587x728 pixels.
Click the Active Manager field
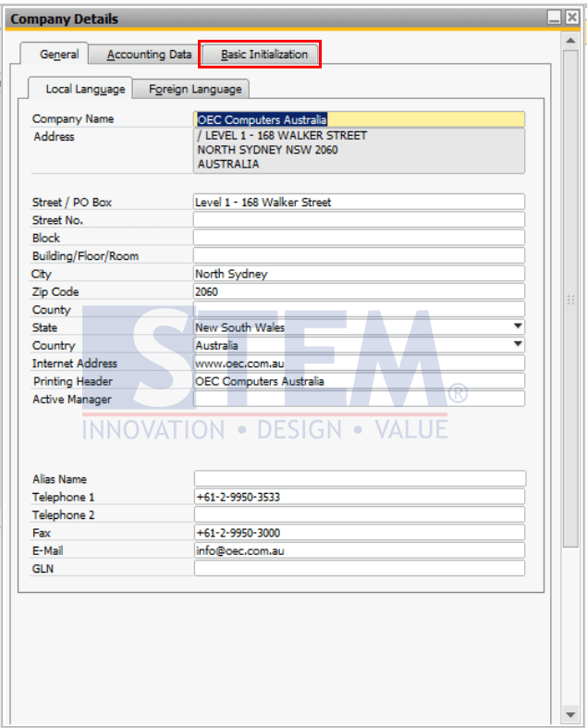coord(360,399)
